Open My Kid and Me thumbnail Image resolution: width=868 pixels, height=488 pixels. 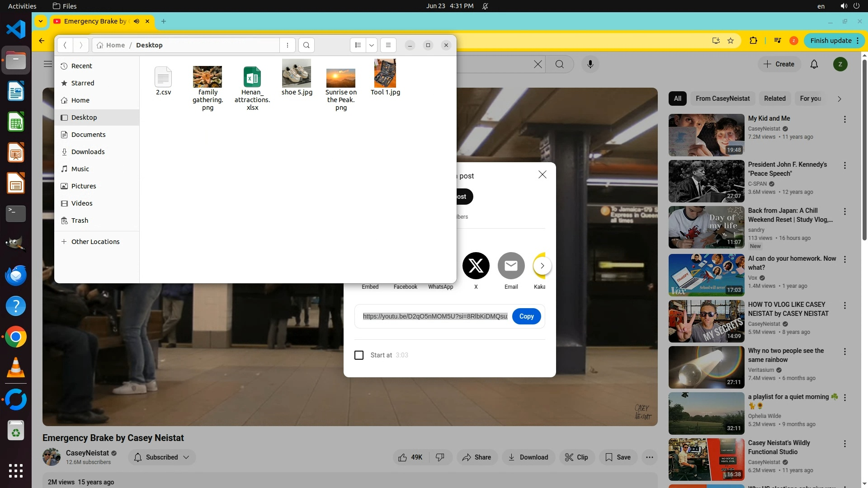(706, 135)
